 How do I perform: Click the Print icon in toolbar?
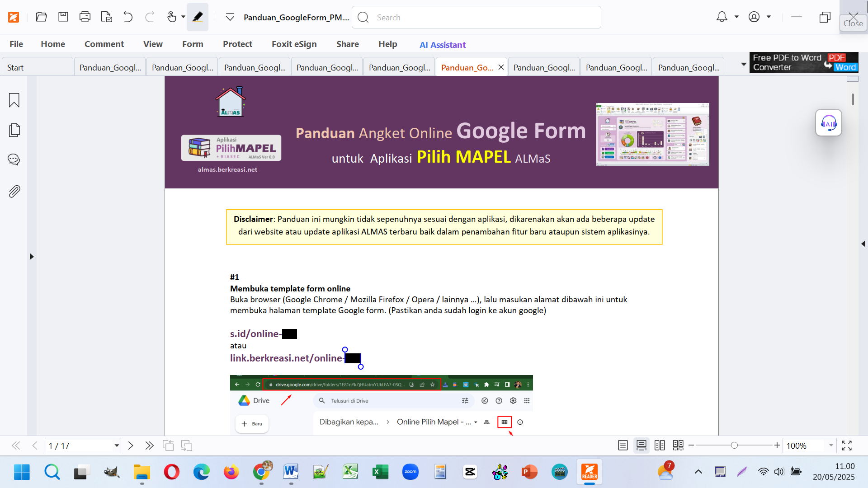(x=85, y=17)
